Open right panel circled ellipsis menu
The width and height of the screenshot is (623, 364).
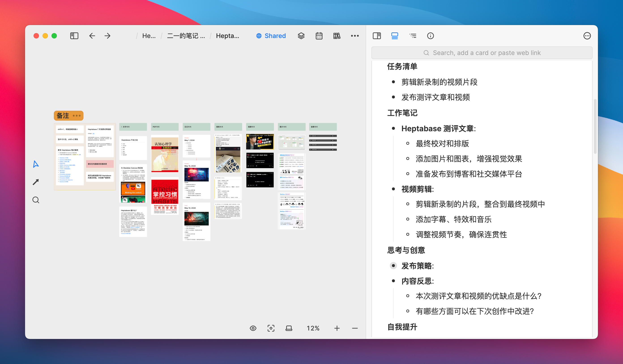587,36
